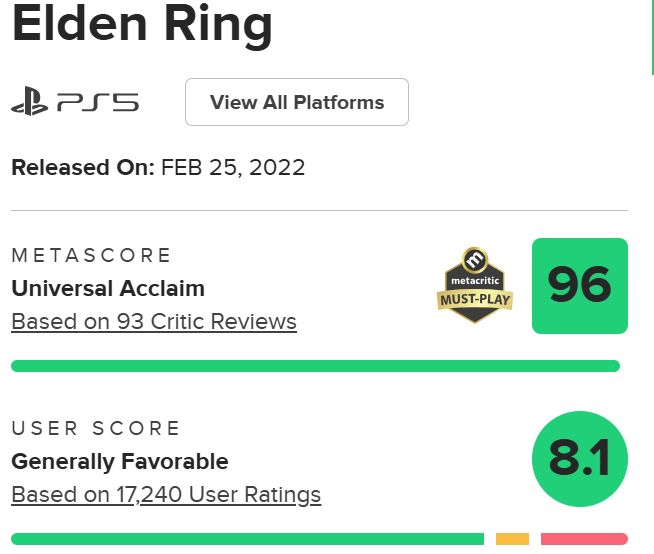The width and height of the screenshot is (654, 554).
Task: Open the green 96 Metascore box
Action: pos(579,286)
